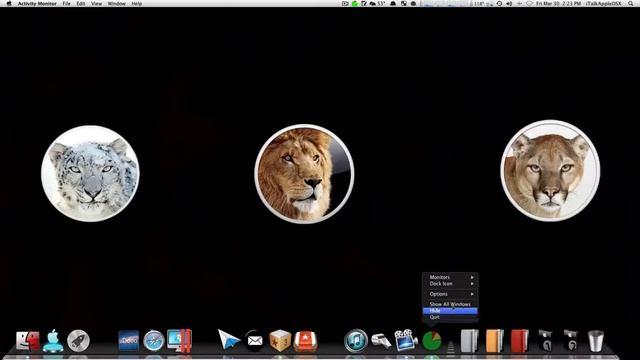
Task: Open the dock stack left of the trash pair
Action: (546, 341)
